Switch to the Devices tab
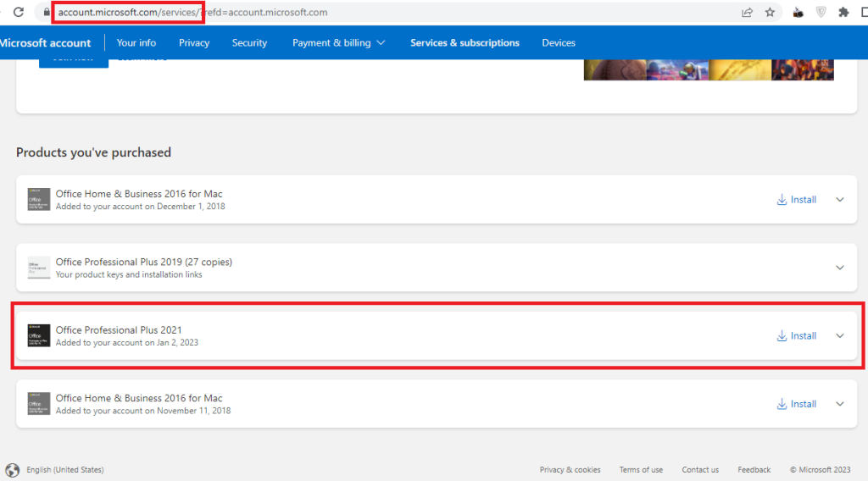The width and height of the screenshot is (868, 481). coord(559,43)
